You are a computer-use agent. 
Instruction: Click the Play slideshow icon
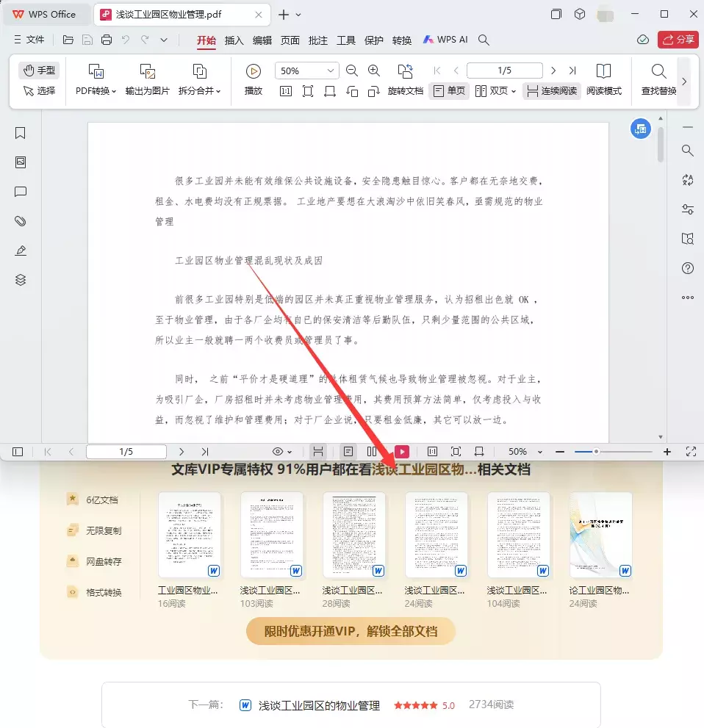coord(254,71)
